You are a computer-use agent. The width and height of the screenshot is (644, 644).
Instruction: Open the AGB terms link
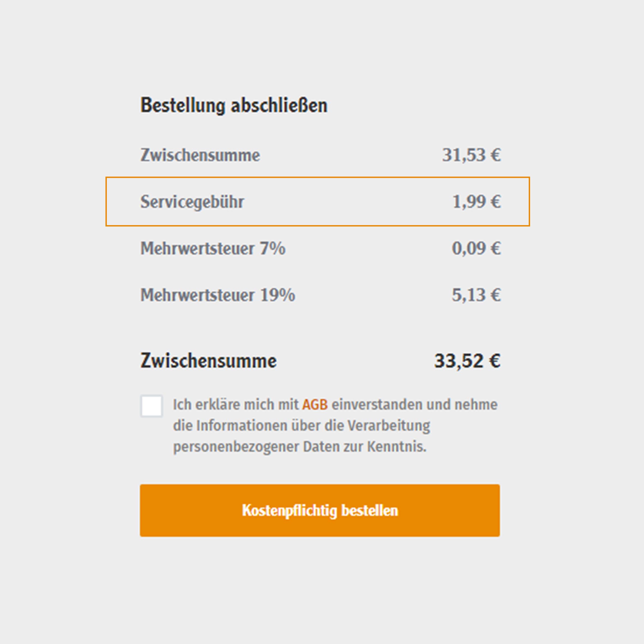315,405
